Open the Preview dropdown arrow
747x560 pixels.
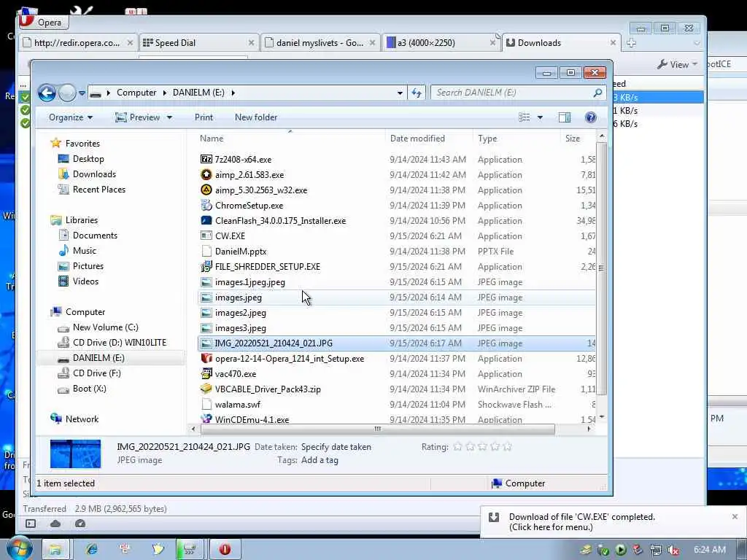click(169, 117)
